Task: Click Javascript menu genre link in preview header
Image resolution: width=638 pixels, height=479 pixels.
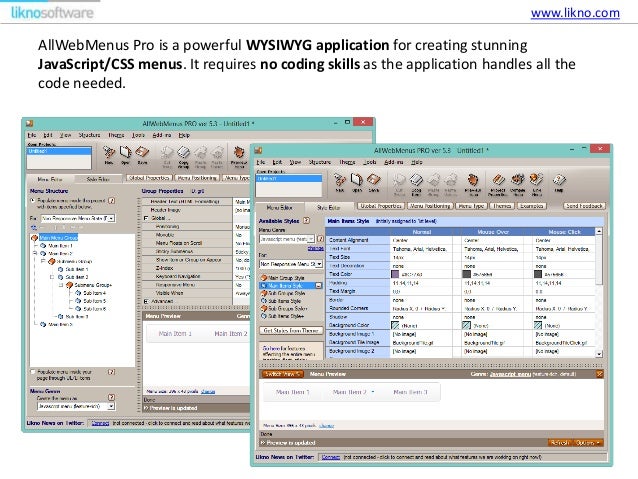Action: pyautogui.click(x=510, y=374)
